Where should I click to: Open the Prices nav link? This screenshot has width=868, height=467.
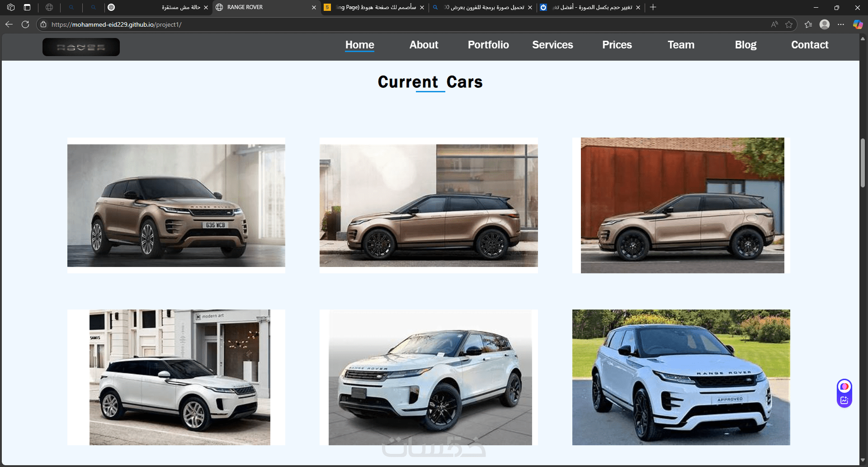point(617,45)
